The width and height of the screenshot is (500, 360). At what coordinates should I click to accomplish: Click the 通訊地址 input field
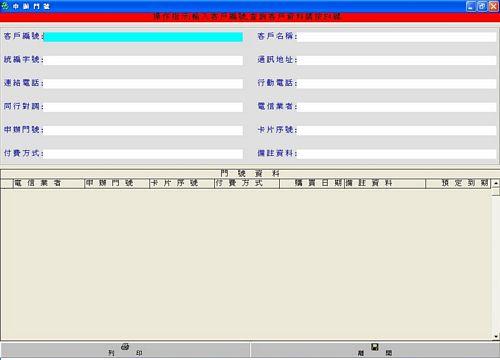[x=397, y=60]
